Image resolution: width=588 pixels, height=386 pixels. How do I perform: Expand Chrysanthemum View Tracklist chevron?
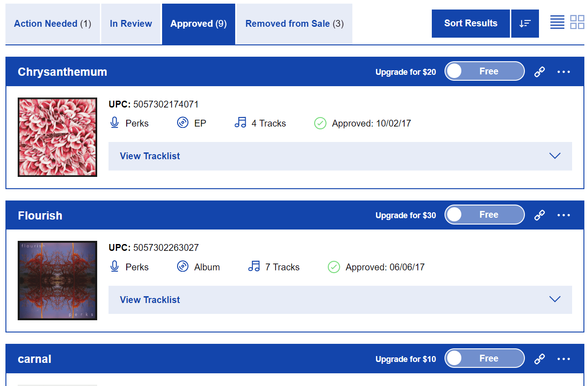tap(555, 156)
